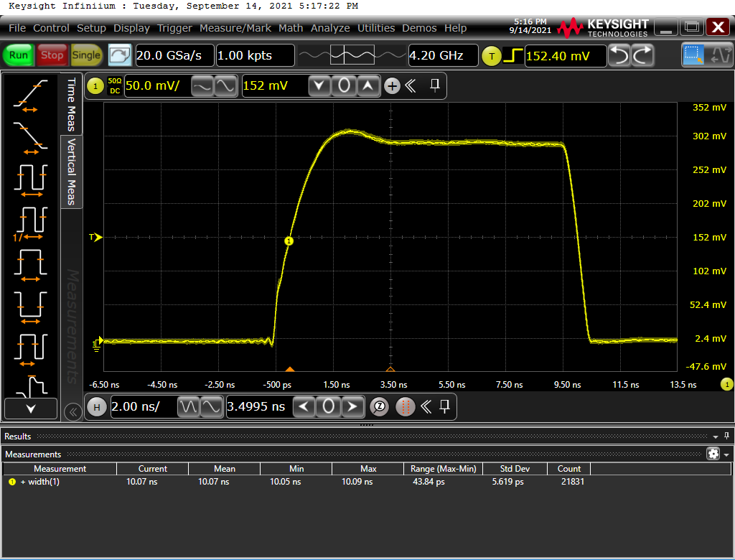735x560 pixels.
Task: Toggle the rising edge trigger slope
Action: coord(512,55)
